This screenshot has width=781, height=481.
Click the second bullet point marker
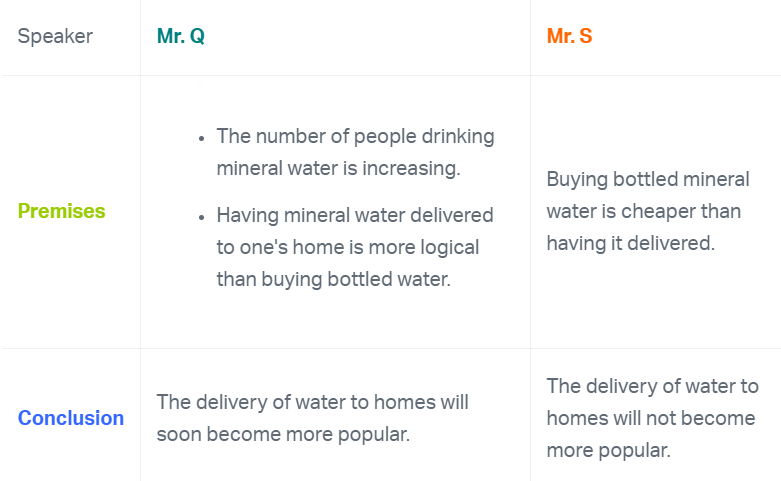click(x=202, y=216)
